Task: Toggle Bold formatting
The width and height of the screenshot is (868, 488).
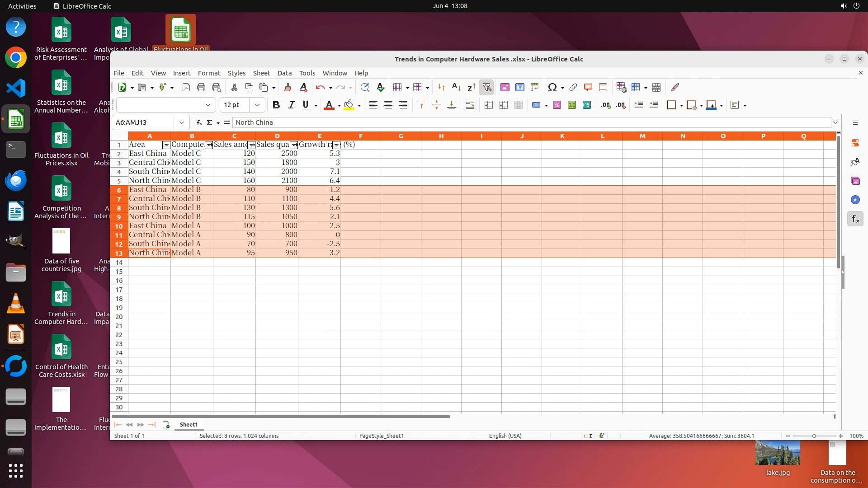Action: [x=276, y=105]
